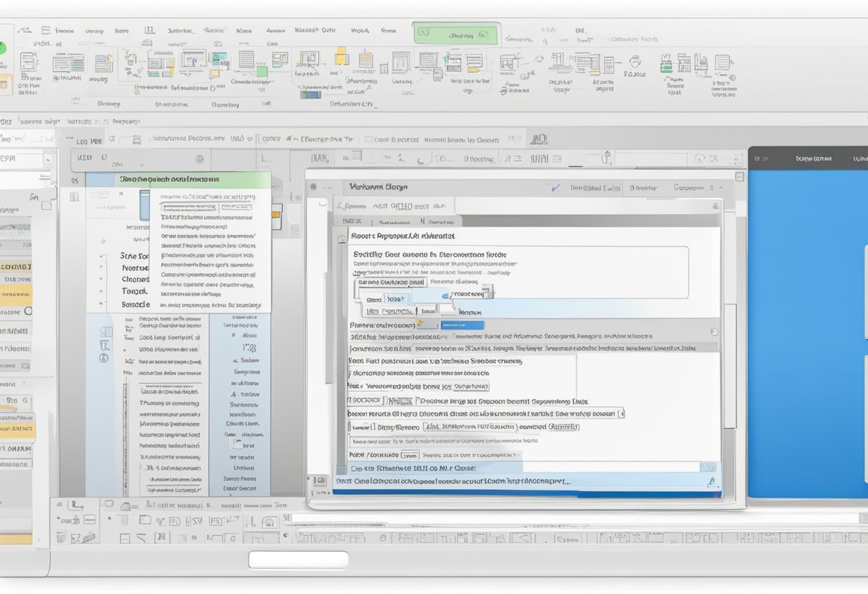Switch to the second tab inside the dialog

(x=394, y=221)
